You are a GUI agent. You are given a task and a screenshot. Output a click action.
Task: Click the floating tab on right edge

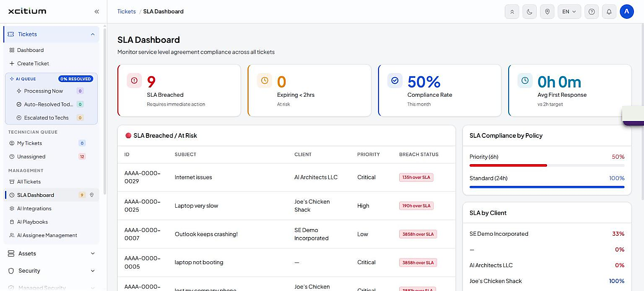click(633, 116)
